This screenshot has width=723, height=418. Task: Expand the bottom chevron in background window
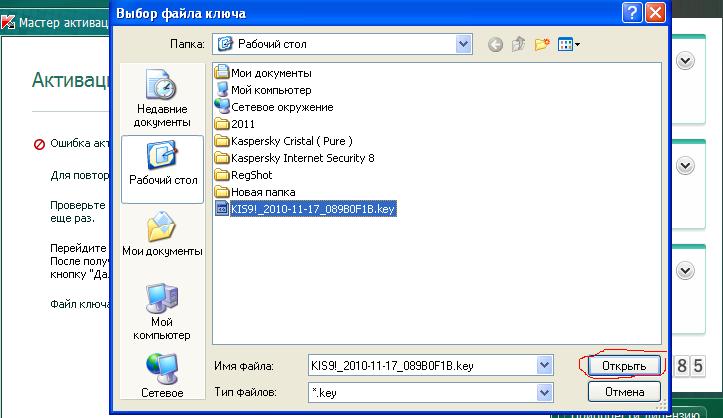pyautogui.click(x=685, y=271)
